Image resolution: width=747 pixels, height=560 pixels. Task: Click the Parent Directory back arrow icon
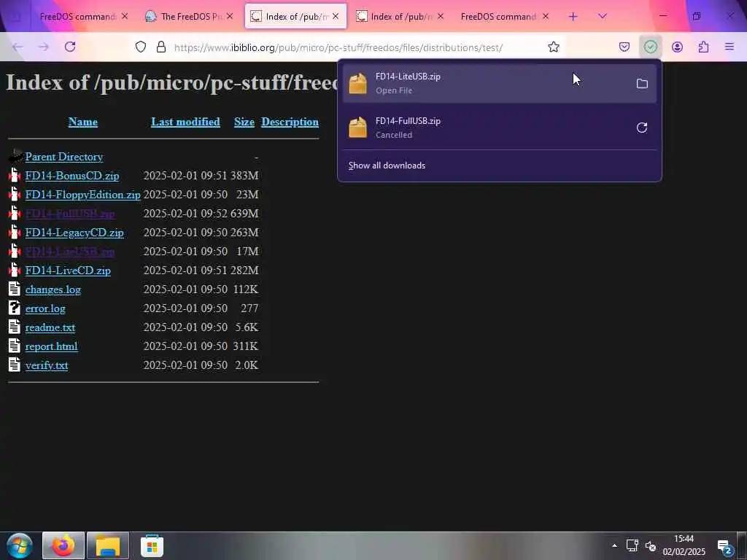tap(15, 156)
